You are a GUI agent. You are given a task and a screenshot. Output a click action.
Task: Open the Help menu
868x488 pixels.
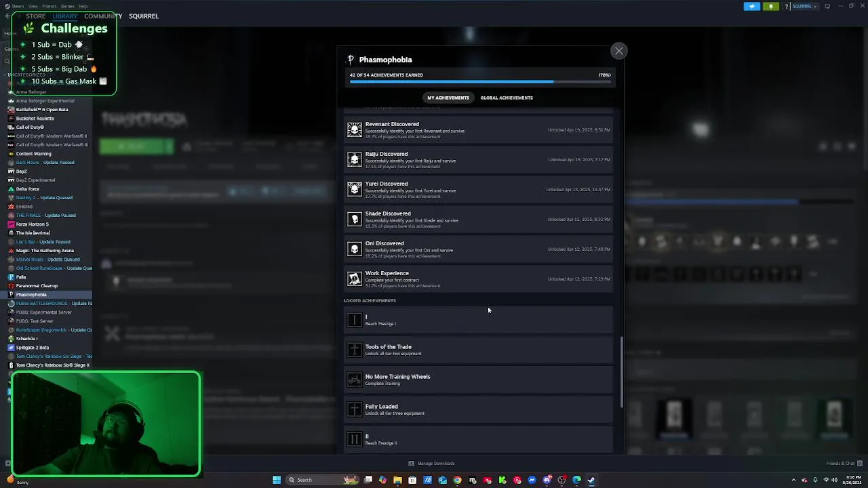pyautogui.click(x=83, y=6)
